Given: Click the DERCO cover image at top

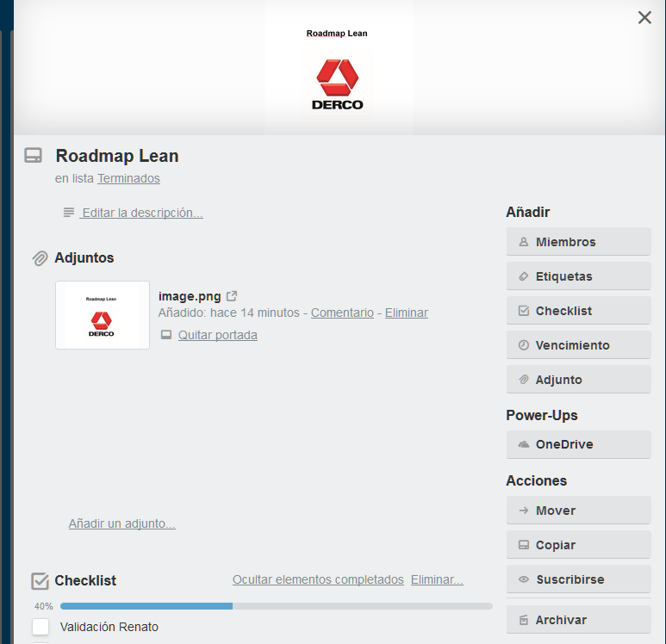Looking at the screenshot, I should coord(338,68).
